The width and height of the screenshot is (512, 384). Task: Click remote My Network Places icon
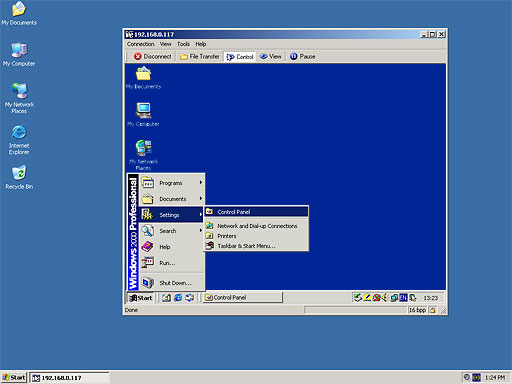[x=143, y=155]
